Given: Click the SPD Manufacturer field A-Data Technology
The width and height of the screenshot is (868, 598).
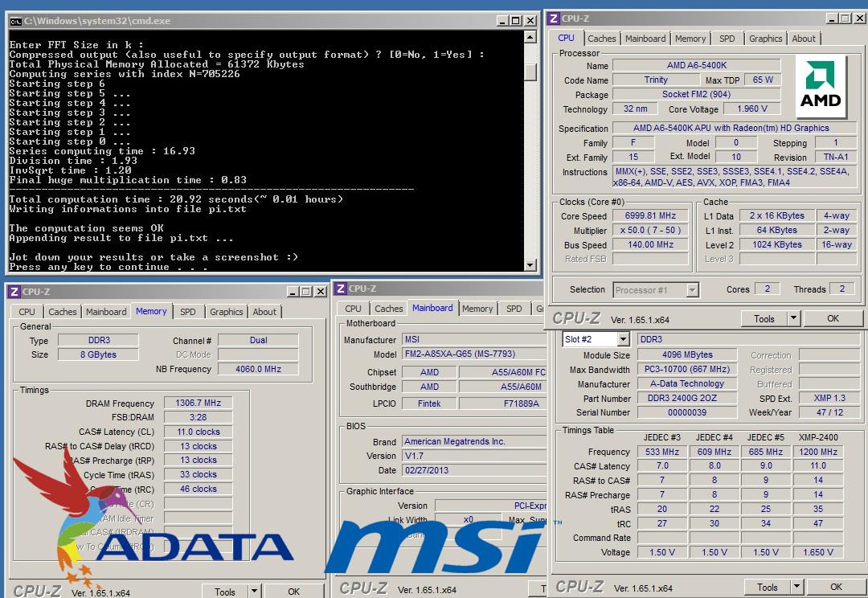Looking at the screenshot, I should (x=687, y=383).
